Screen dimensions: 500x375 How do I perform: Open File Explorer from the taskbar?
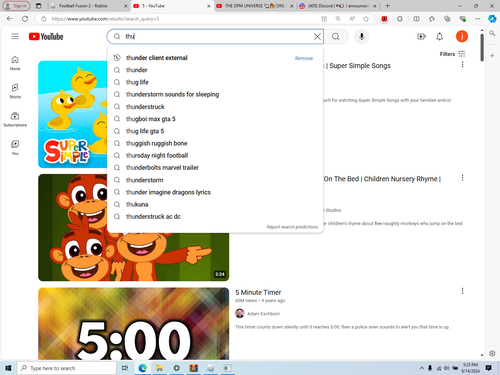pos(160,368)
